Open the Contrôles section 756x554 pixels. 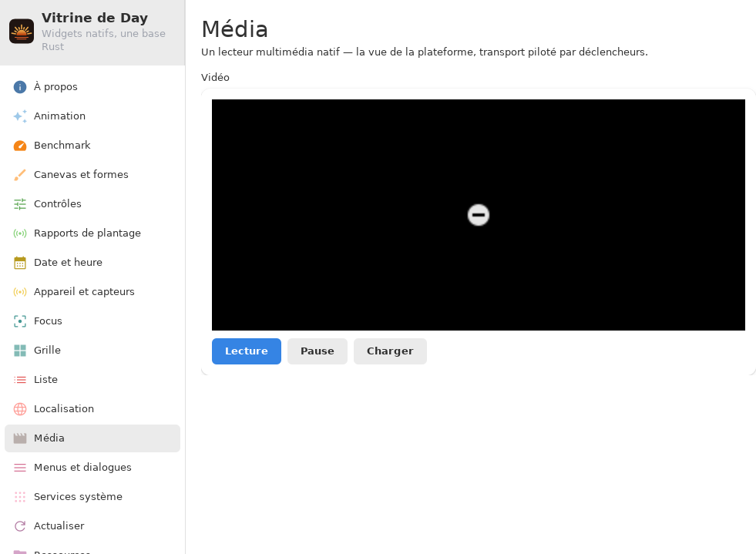click(92, 204)
